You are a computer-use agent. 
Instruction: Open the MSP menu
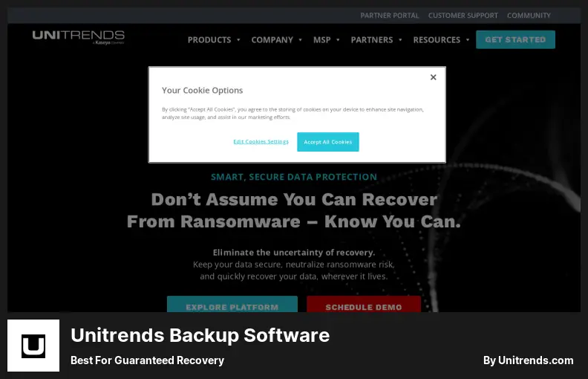click(x=322, y=40)
